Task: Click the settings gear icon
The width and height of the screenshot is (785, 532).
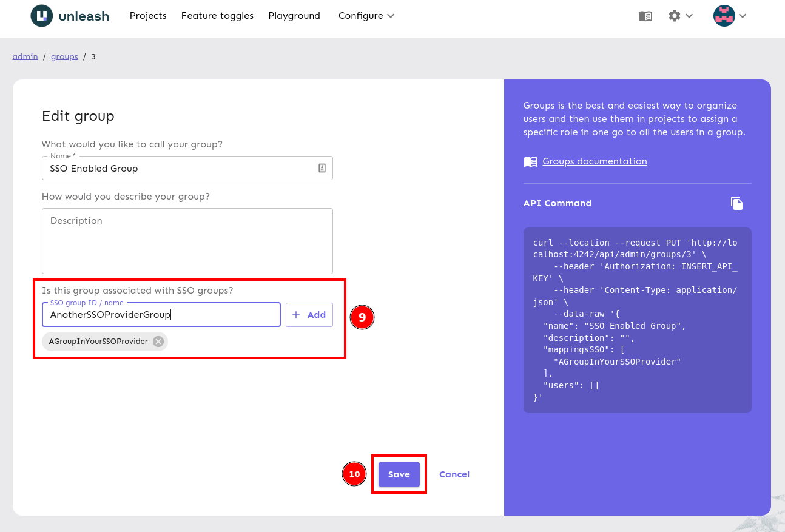Action: tap(674, 16)
